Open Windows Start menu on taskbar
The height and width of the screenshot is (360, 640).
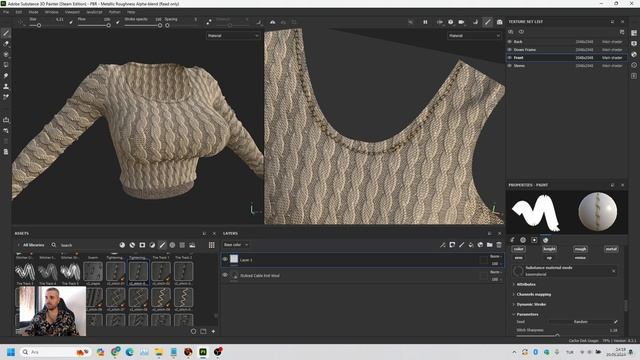[11, 352]
